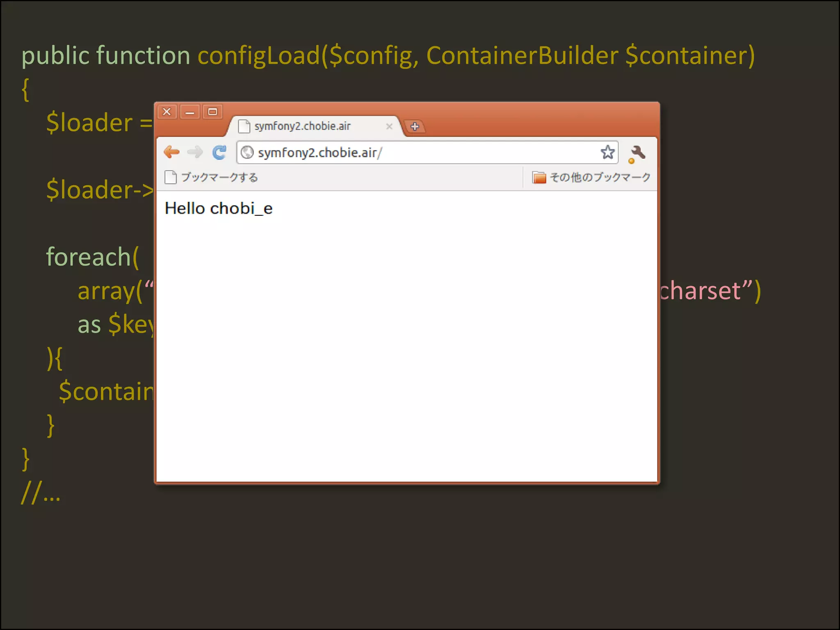Open the ブックマークする bookmark
This screenshot has width=840, height=630.
tap(211, 177)
